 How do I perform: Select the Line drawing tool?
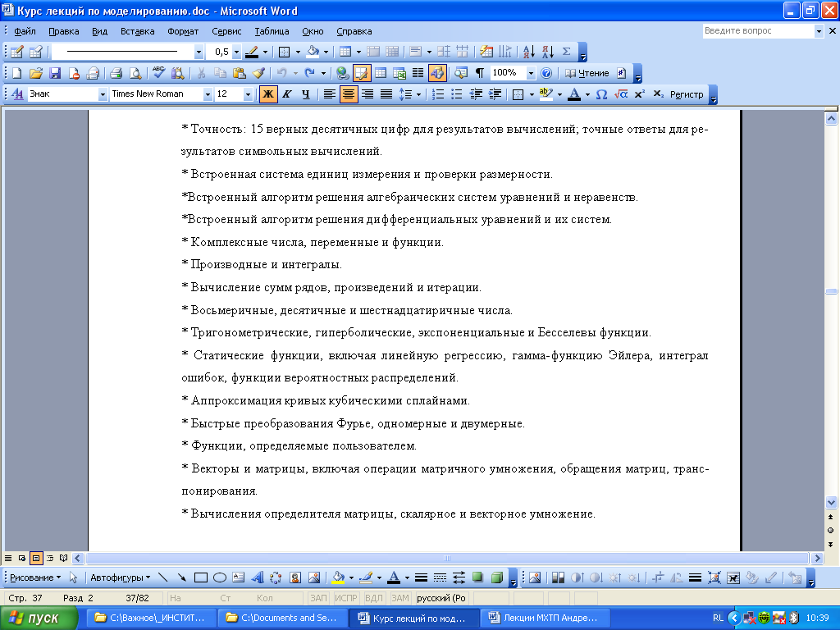[163, 577]
